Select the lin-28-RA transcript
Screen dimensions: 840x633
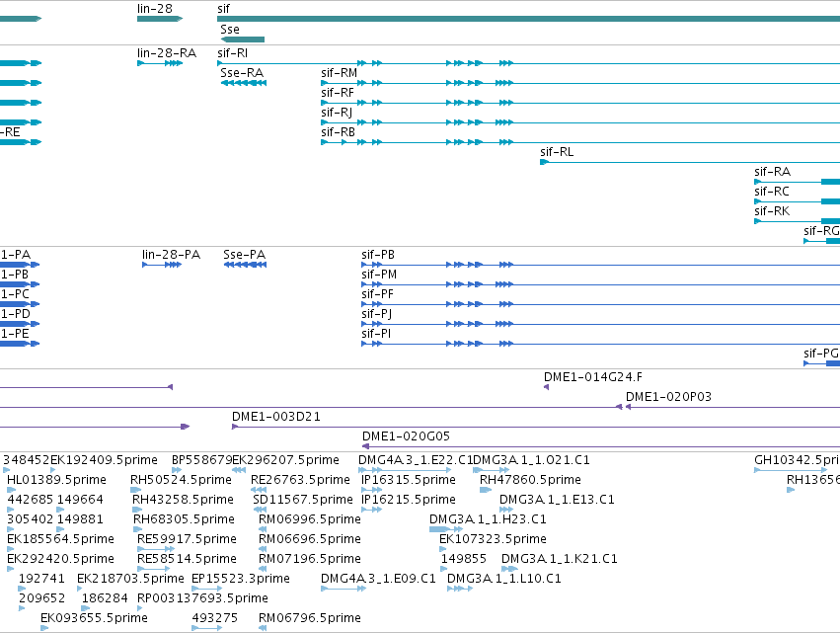160,63
